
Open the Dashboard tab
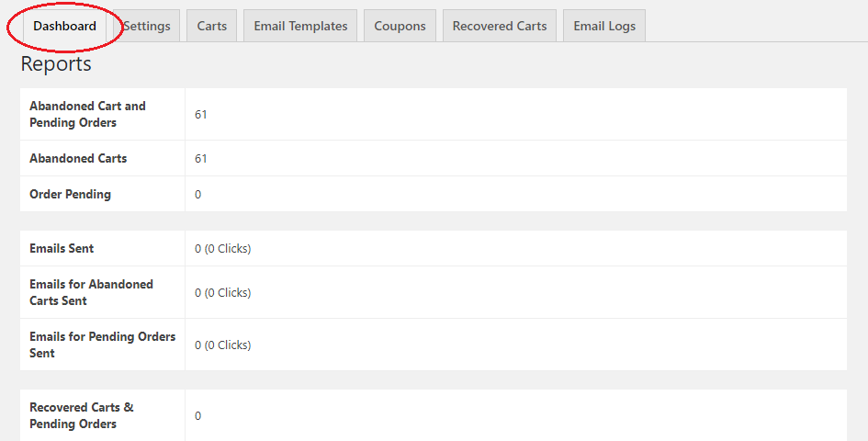click(x=64, y=26)
